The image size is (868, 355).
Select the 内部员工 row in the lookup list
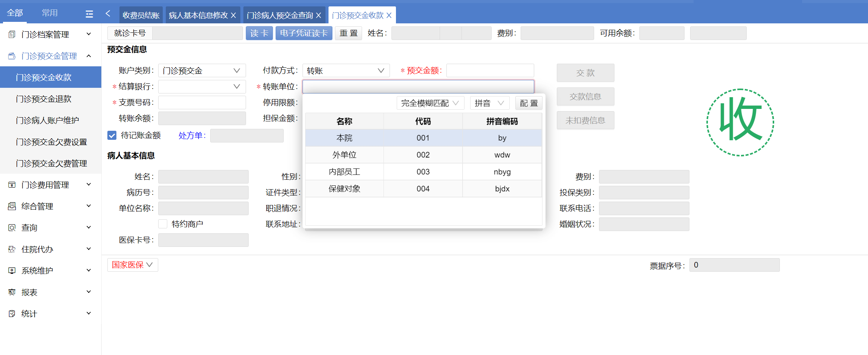click(423, 172)
